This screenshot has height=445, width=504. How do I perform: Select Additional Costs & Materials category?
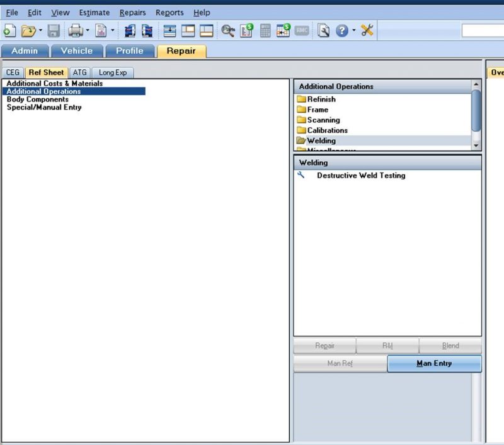[55, 84]
